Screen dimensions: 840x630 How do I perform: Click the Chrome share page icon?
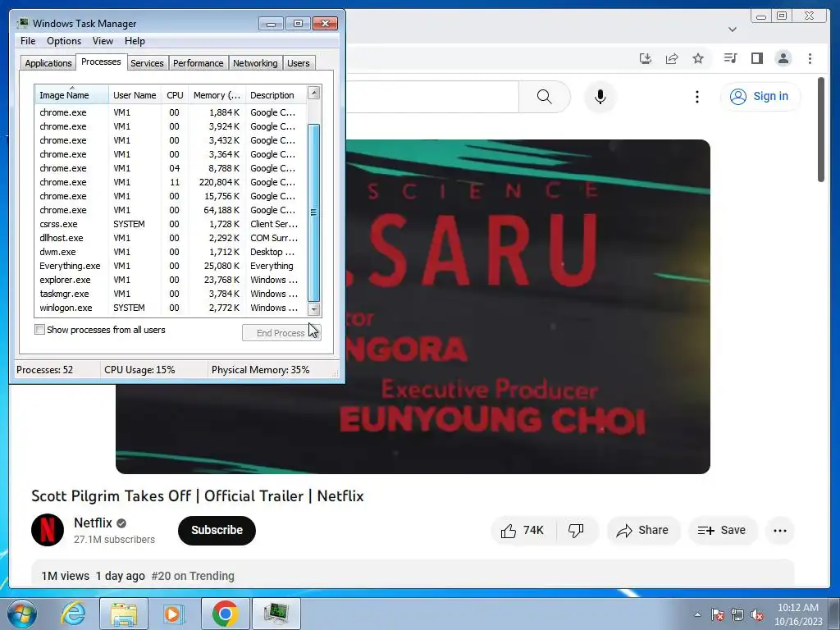tap(672, 58)
